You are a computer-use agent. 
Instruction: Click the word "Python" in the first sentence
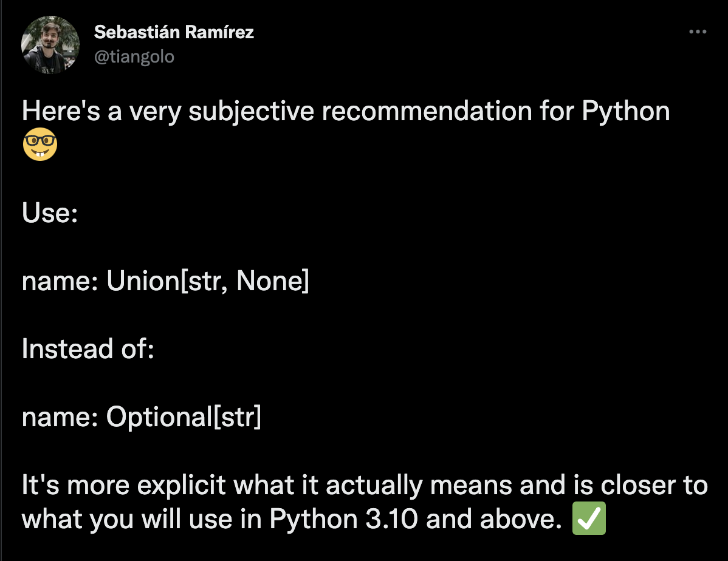tap(625, 112)
